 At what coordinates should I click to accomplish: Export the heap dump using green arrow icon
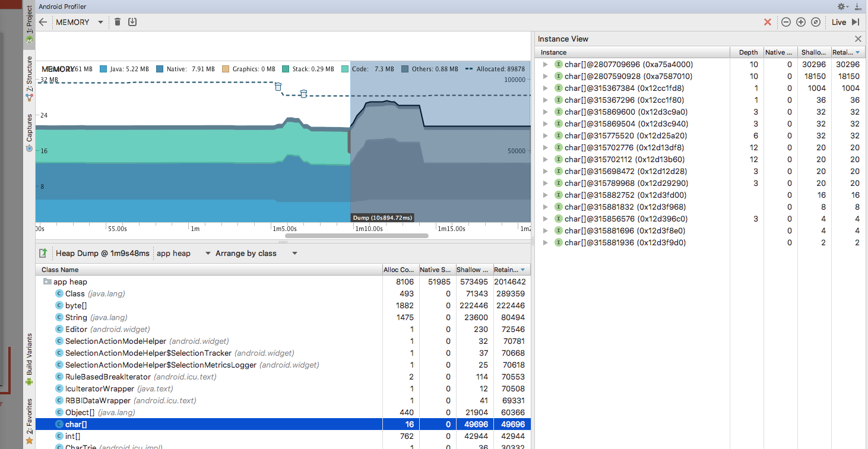[x=43, y=253]
